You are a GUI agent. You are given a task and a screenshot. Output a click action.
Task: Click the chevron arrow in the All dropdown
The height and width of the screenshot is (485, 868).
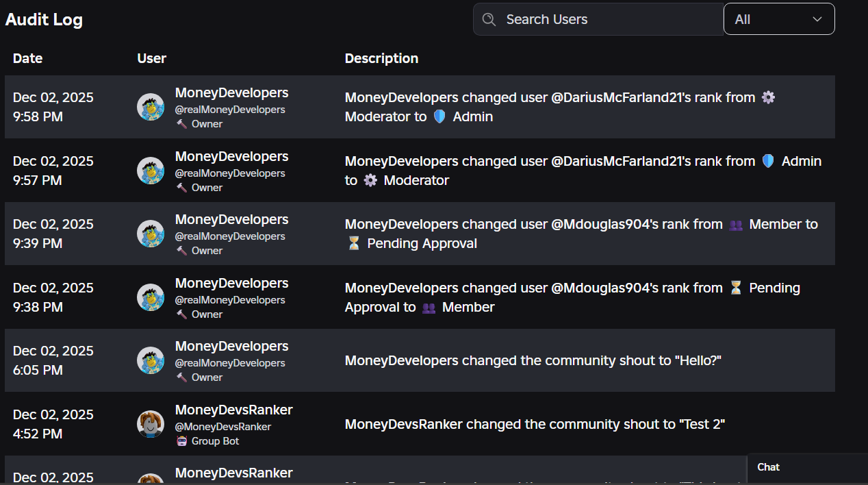pos(817,19)
